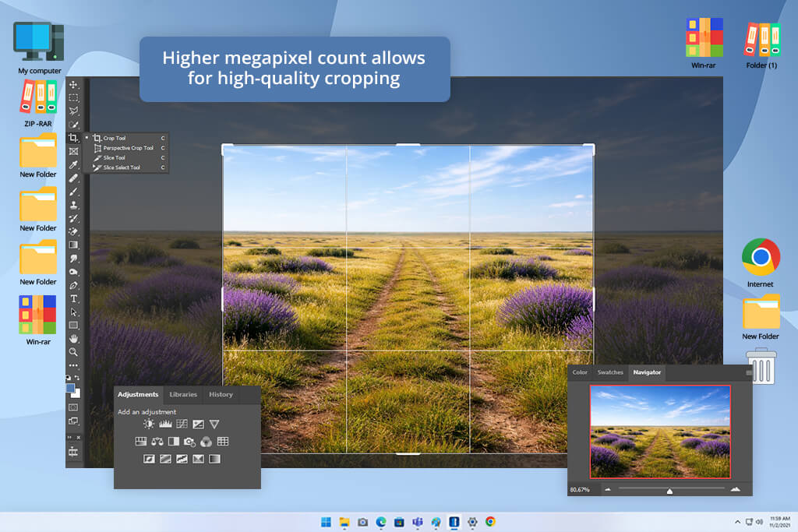This screenshot has height=532, width=798.
Task: Select the Lasso tool
Action: [73, 111]
